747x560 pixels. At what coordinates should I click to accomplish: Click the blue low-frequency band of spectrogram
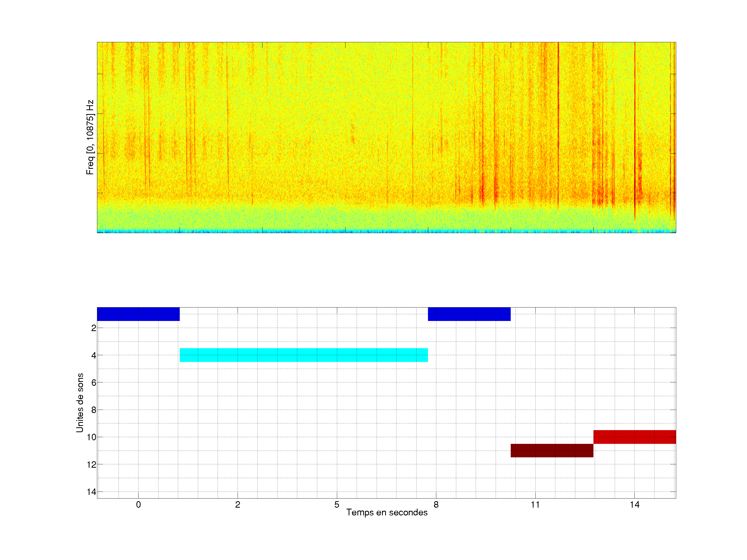click(386, 232)
